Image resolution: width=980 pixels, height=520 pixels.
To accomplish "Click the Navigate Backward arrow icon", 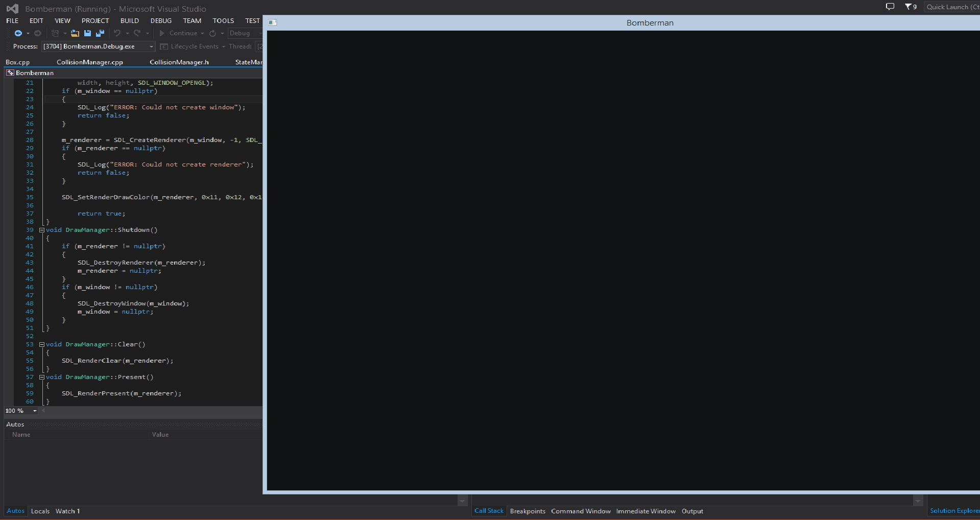I will coord(18,33).
